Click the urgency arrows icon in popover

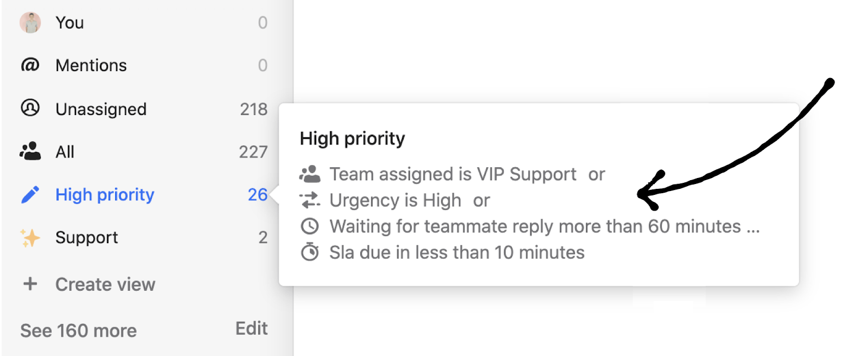pyautogui.click(x=310, y=200)
